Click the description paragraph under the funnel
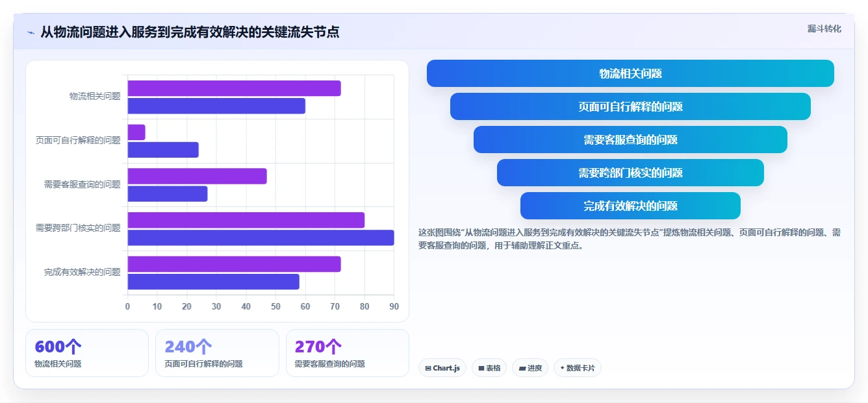The height and width of the screenshot is (403, 868). (x=630, y=239)
